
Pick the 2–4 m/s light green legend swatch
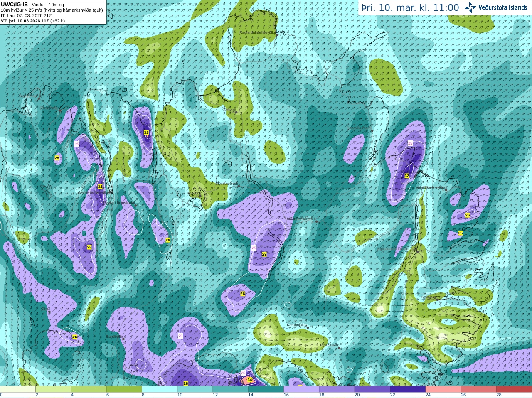[53, 389]
